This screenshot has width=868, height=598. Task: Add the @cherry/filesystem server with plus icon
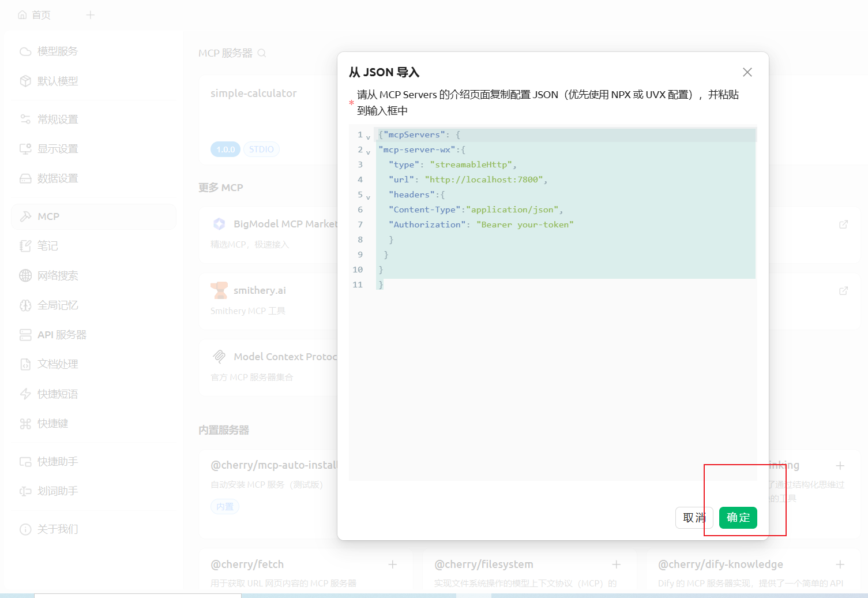pyautogui.click(x=616, y=565)
